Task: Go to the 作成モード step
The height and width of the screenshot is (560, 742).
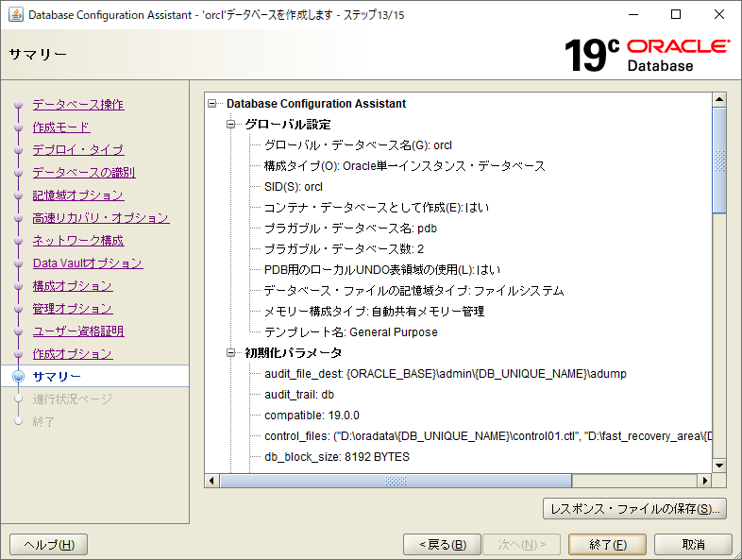Action: click(61, 127)
